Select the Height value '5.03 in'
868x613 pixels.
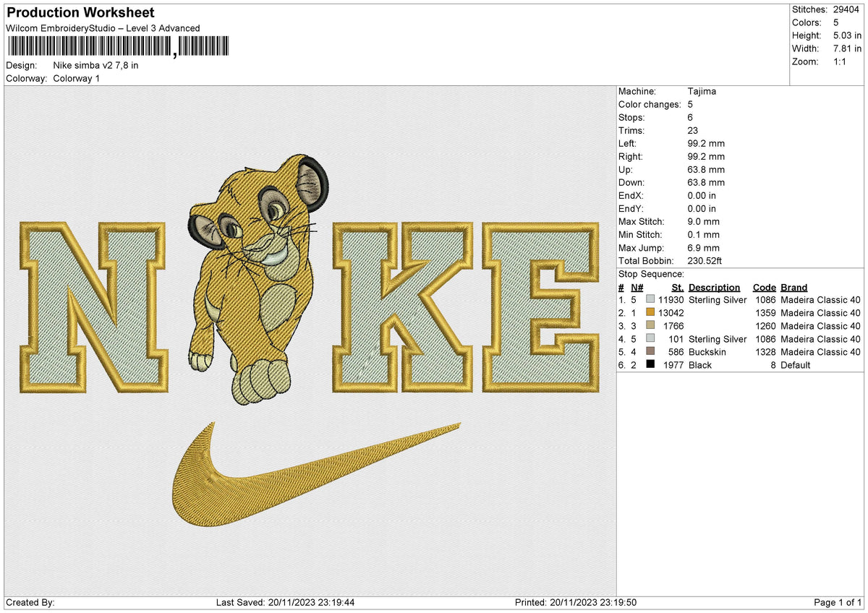click(848, 35)
